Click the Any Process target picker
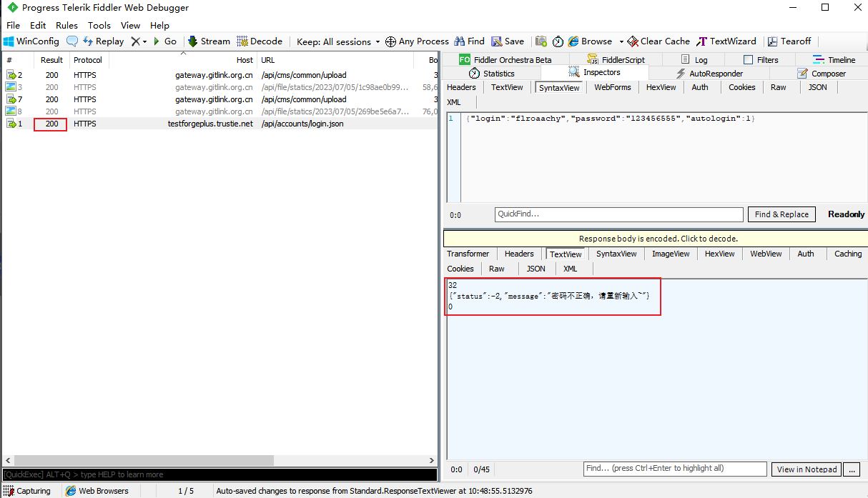 pyautogui.click(x=417, y=41)
